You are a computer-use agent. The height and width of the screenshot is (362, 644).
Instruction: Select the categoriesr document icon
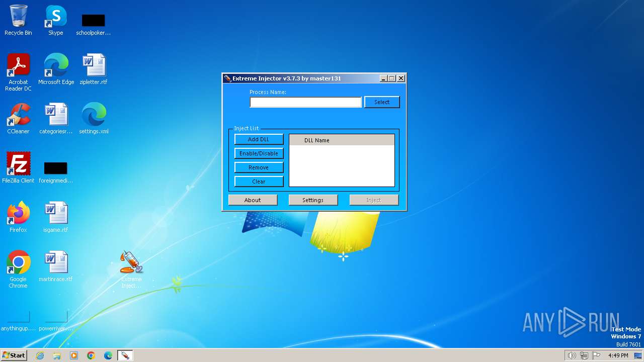56,119
